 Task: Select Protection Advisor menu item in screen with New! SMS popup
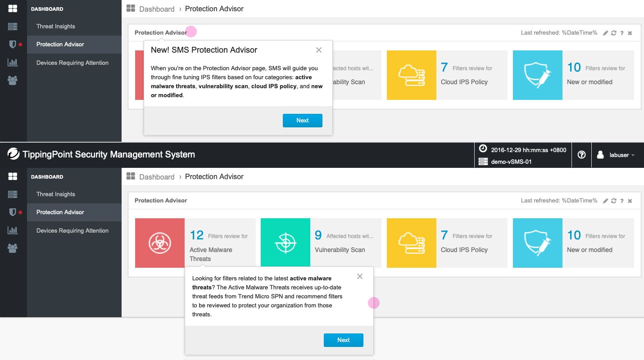point(74,45)
